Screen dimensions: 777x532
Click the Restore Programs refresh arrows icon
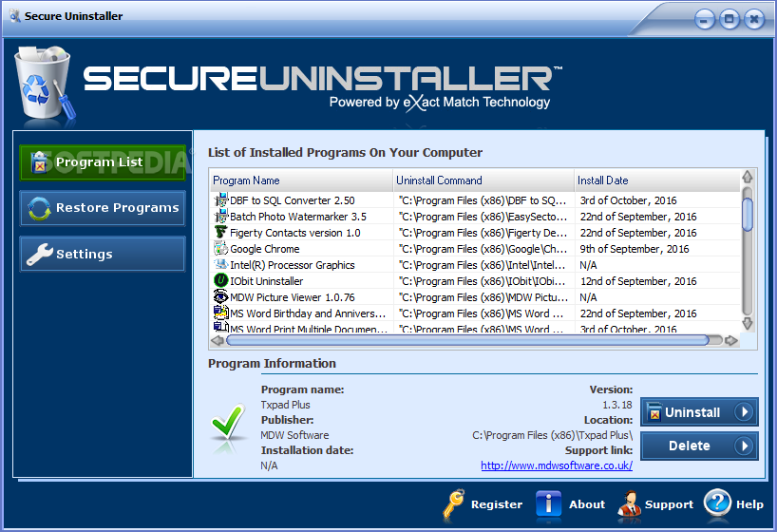coord(39,208)
